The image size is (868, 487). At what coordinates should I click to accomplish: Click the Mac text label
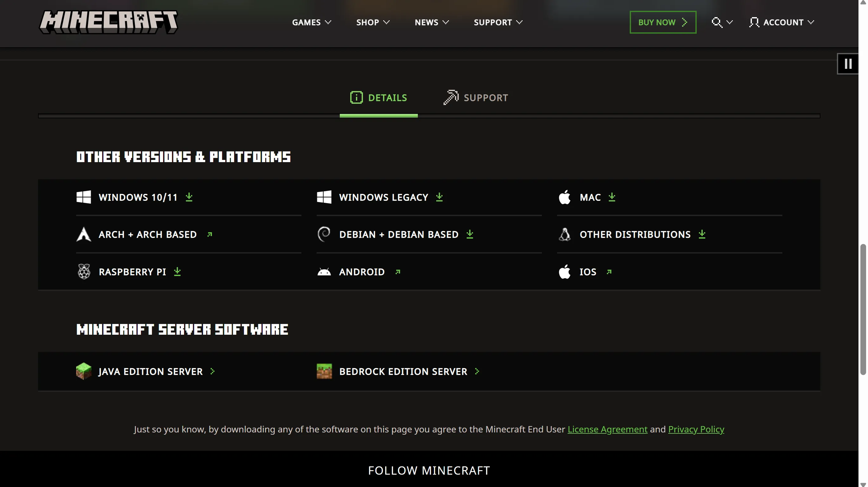[x=590, y=197]
